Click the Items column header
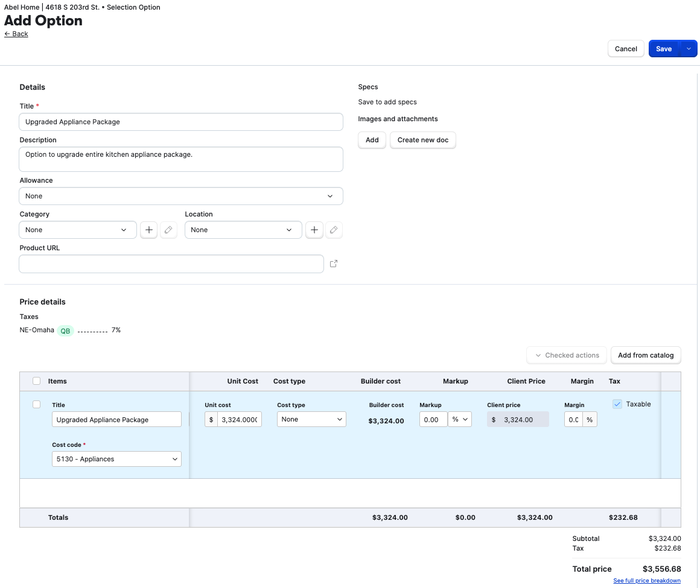Screen dimensions: 700x588 point(57,381)
